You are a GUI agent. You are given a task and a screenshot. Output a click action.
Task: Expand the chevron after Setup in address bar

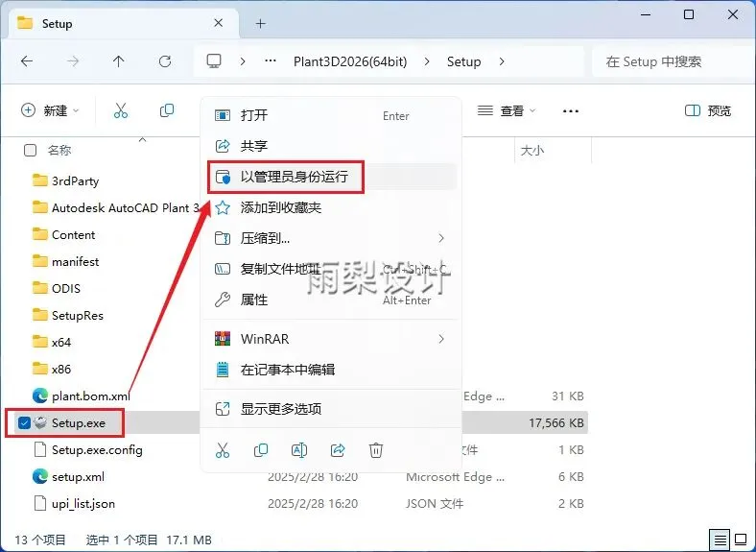pyautogui.click(x=502, y=61)
